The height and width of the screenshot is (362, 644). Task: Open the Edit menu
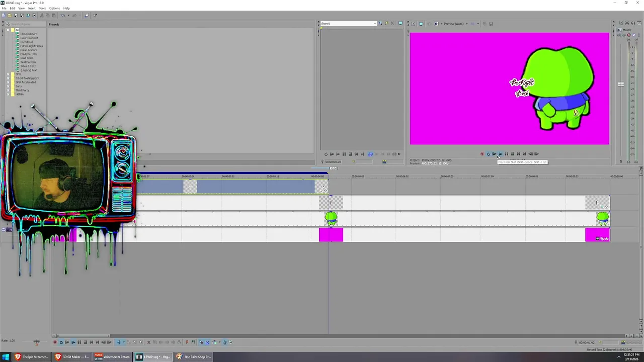point(12,8)
